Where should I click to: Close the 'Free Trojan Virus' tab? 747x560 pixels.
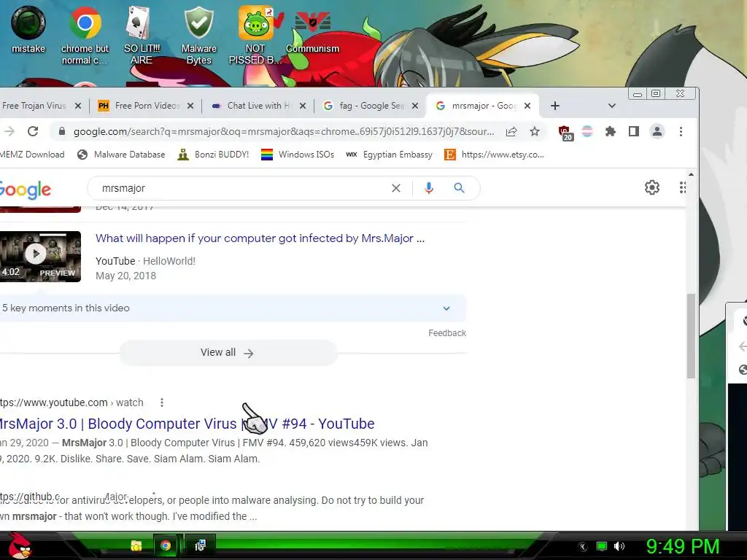(78, 106)
